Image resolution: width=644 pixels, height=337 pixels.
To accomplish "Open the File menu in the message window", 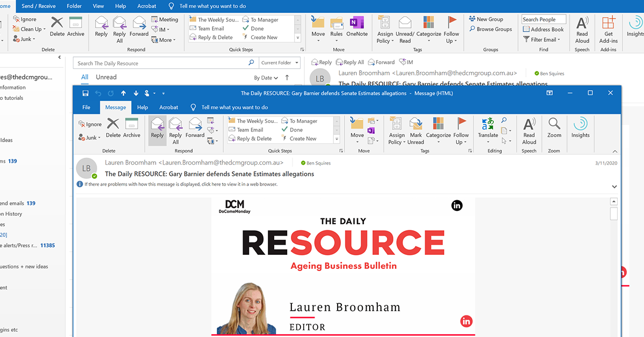I will tap(85, 107).
